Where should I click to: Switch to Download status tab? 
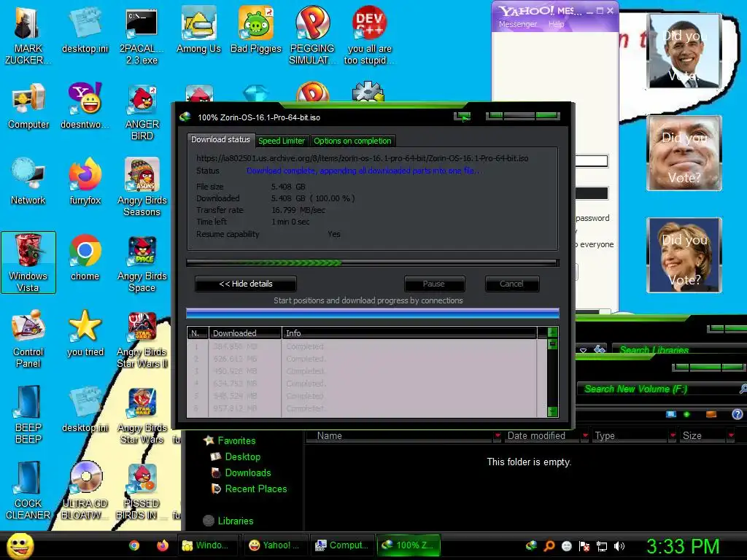click(220, 139)
